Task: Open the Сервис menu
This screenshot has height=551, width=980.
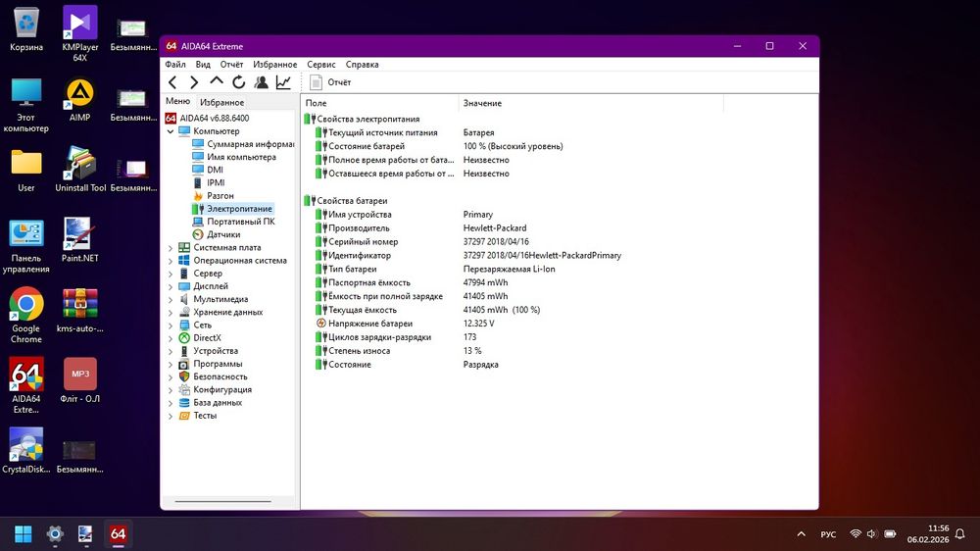Action: (x=321, y=65)
